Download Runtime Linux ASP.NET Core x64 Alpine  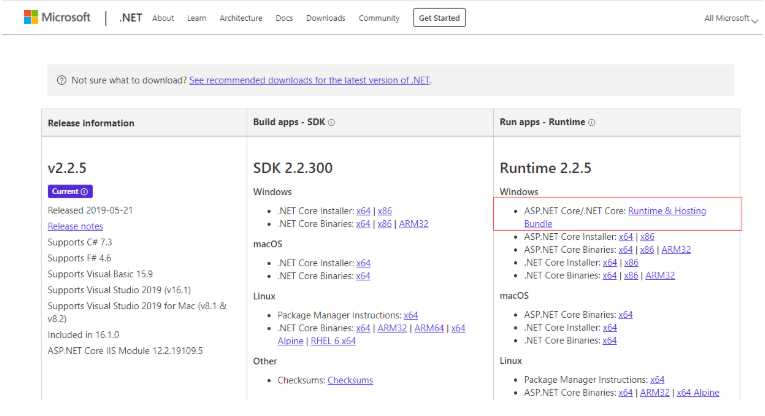698,393
